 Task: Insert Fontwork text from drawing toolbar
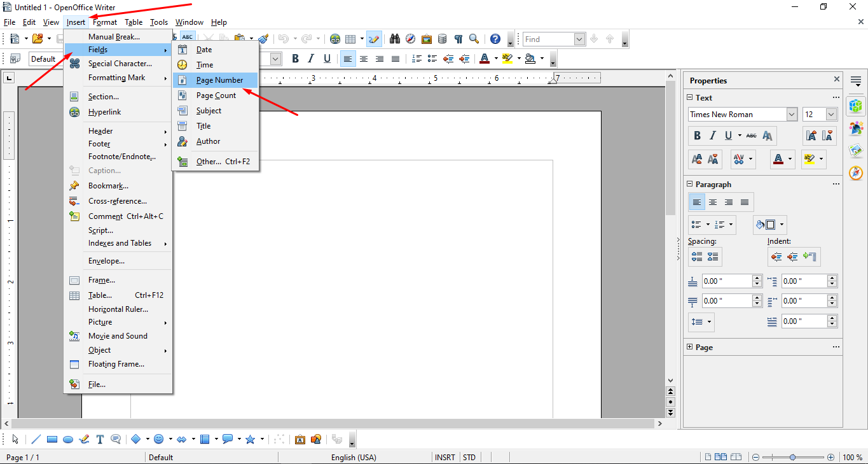click(300, 439)
